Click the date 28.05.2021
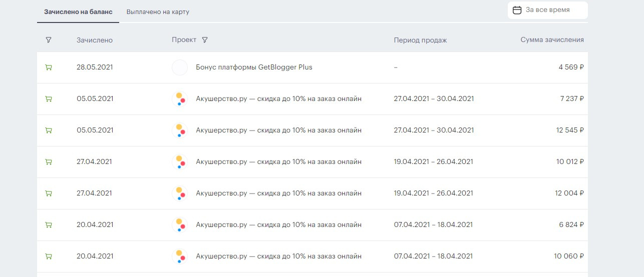This screenshot has width=644, height=277. pos(95,67)
